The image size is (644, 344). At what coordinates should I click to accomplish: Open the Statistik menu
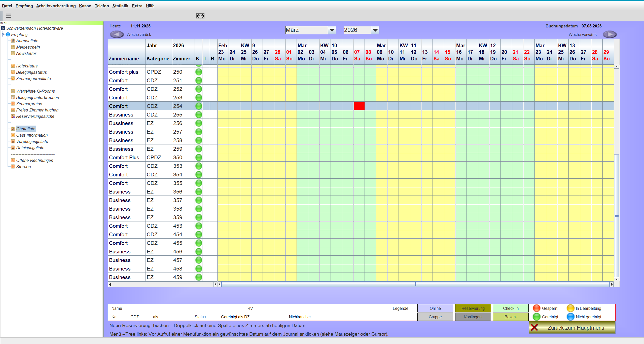pos(120,6)
